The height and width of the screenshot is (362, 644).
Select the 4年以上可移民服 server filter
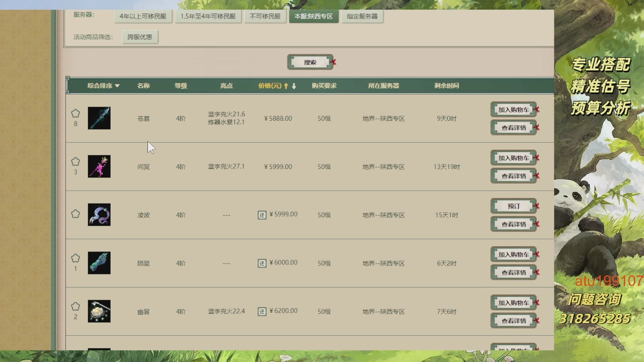143,16
